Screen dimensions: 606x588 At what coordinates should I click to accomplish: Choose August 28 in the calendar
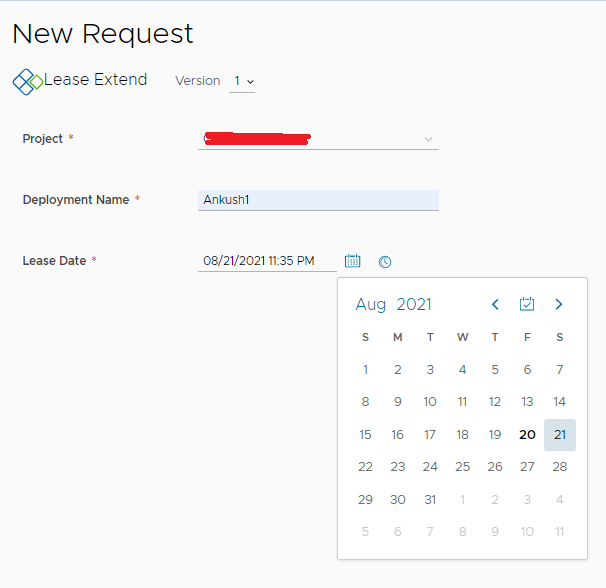(x=560, y=467)
